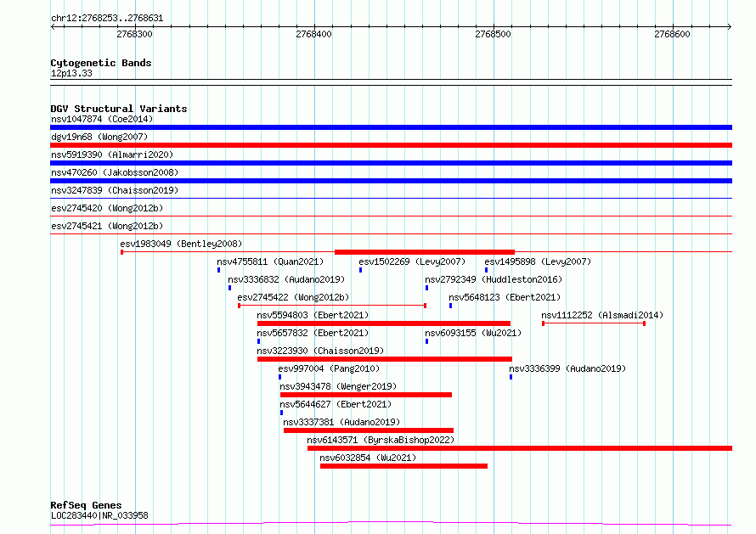Select the blue marker under nsv3336399

click(511, 377)
